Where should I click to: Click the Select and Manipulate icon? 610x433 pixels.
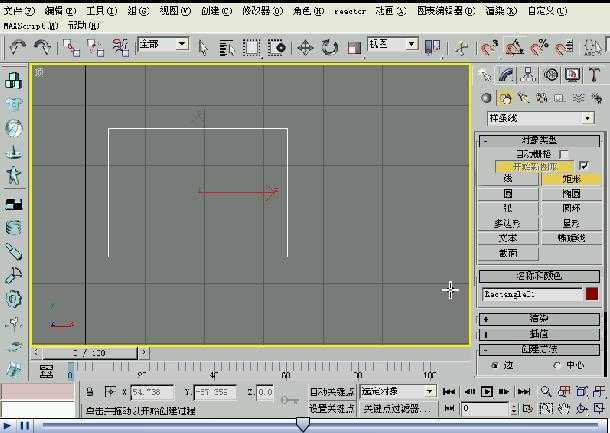point(462,48)
